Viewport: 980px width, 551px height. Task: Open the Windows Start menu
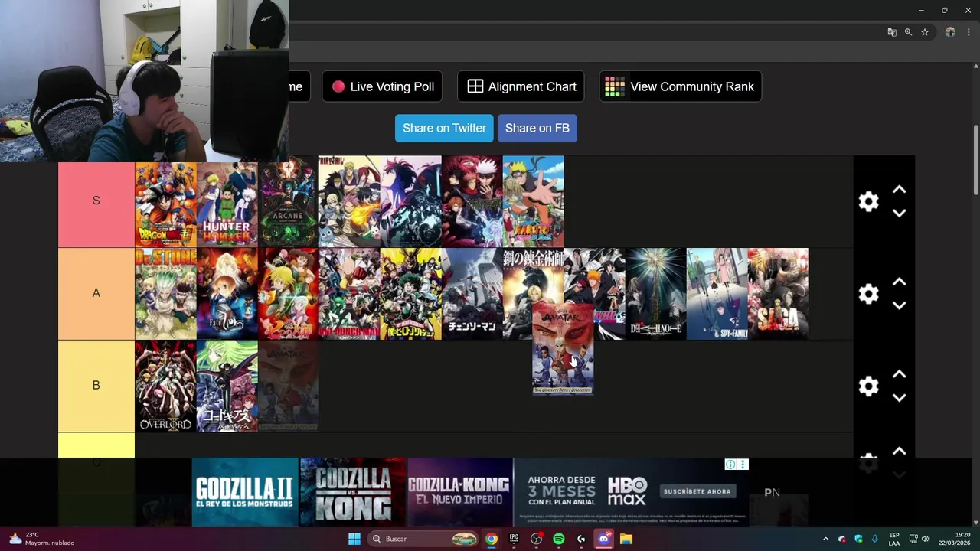tap(354, 539)
